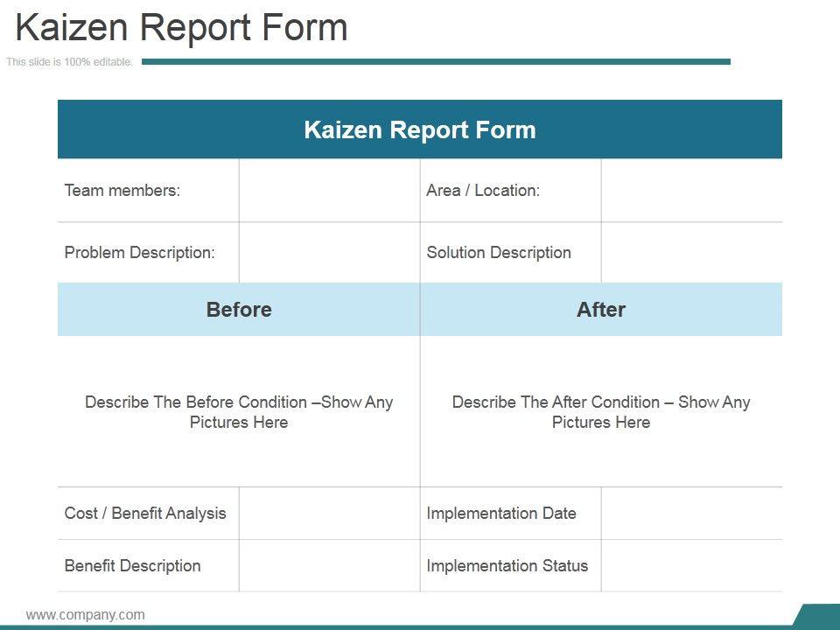The image size is (840, 630).
Task: Click the slide title Kaizen Report Form
Action: click(x=182, y=28)
